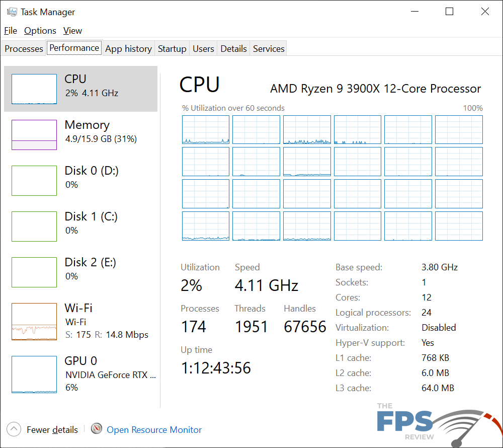Image resolution: width=503 pixels, height=448 pixels.
Task: Click the Threads count 1951
Action: pyautogui.click(x=251, y=327)
